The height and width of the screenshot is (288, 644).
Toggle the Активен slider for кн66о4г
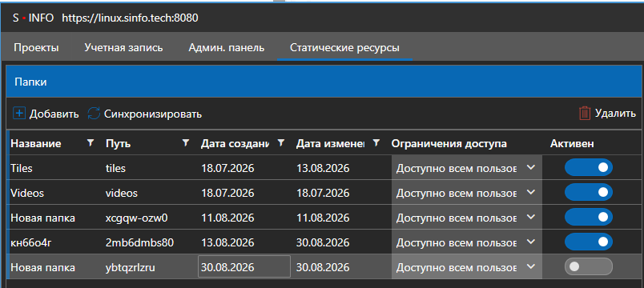pos(589,242)
